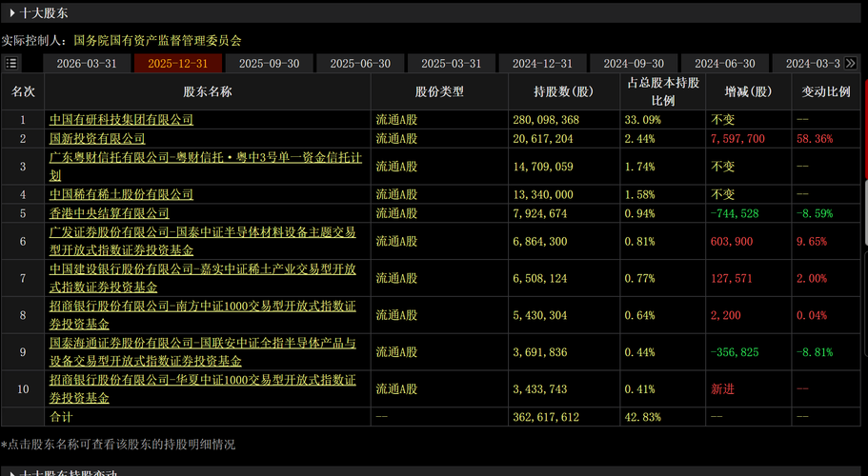Screen dimensions: 868x476
Task: Click holding value 14,709,059
Action: point(543,167)
